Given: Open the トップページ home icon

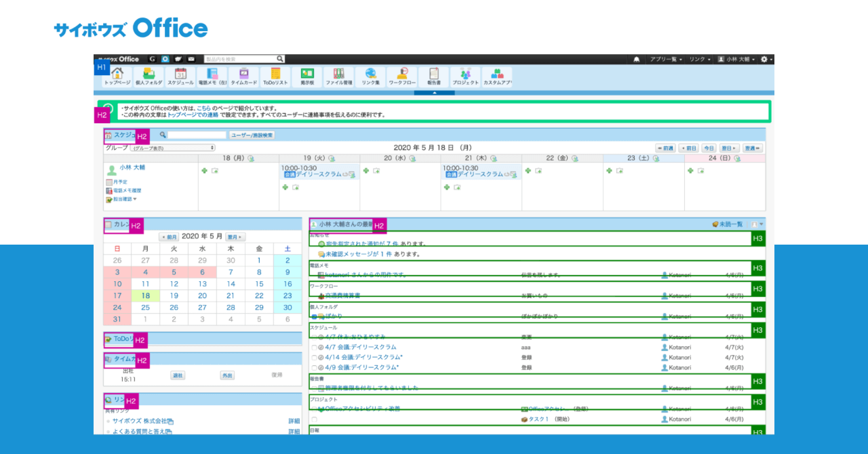Looking at the screenshot, I should 117,77.
